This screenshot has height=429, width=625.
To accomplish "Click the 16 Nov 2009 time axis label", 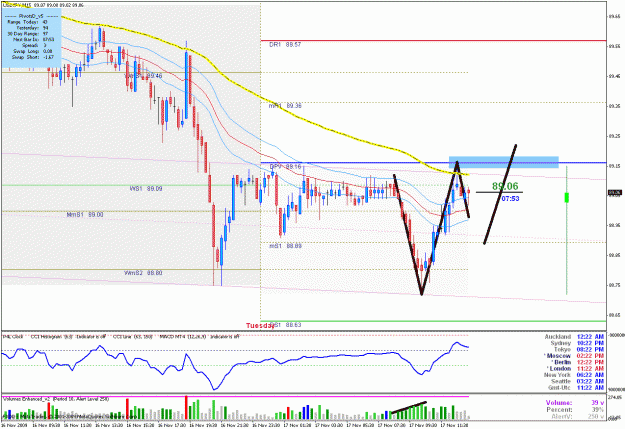I will [x=14, y=425].
